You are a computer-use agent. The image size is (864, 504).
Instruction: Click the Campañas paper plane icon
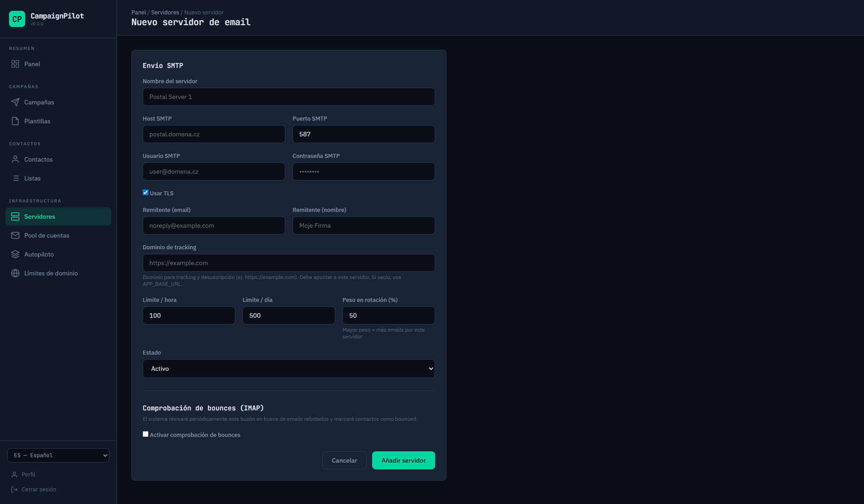[15, 102]
